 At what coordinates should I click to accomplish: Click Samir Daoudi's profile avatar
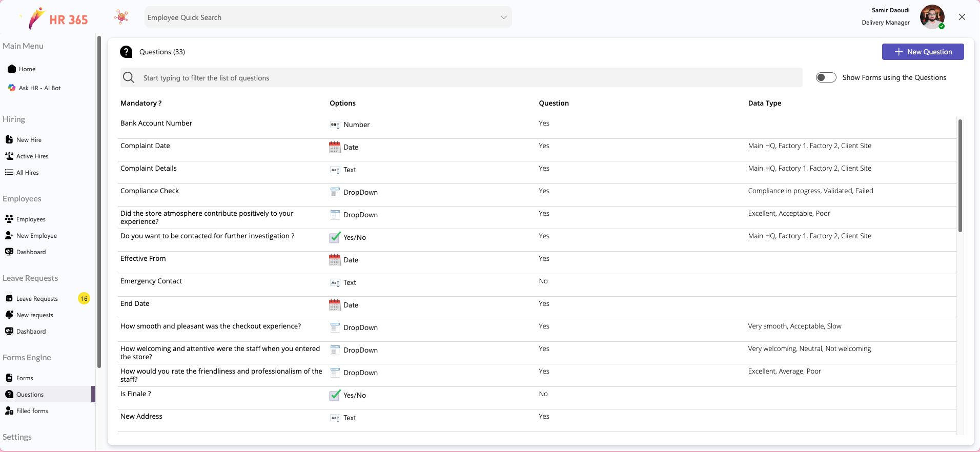[931, 17]
